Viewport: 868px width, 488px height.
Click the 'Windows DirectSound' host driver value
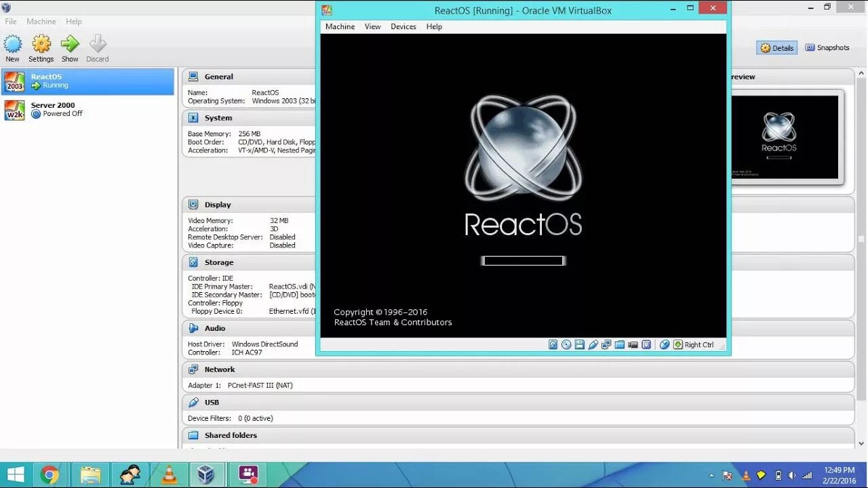[x=265, y=344]
